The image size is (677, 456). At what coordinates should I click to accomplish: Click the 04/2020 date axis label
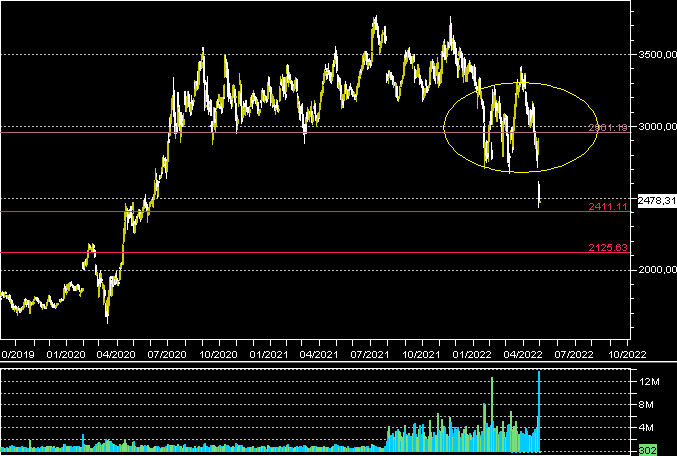pos(117,354)
